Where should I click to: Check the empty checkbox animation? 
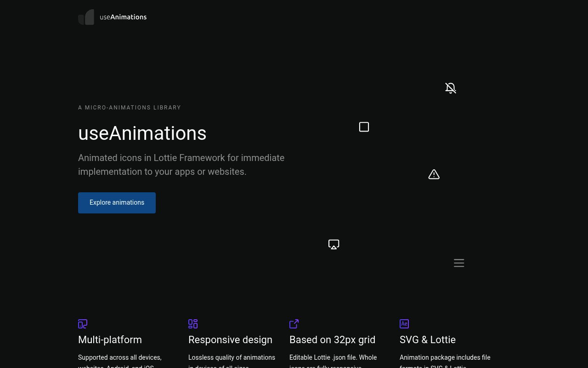click(x=364, y=127)
